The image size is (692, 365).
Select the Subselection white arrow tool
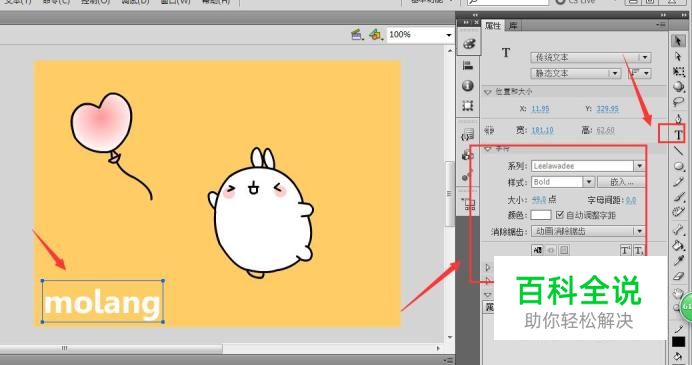678,56
